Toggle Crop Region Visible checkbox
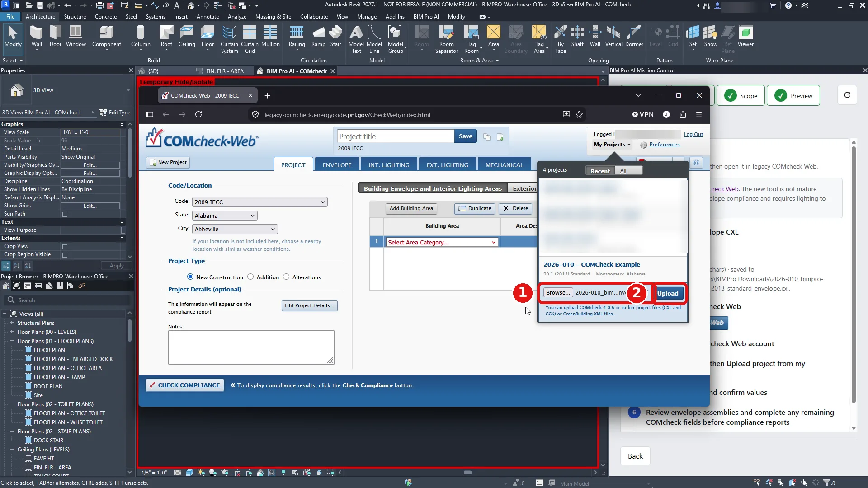 (65, 255)
